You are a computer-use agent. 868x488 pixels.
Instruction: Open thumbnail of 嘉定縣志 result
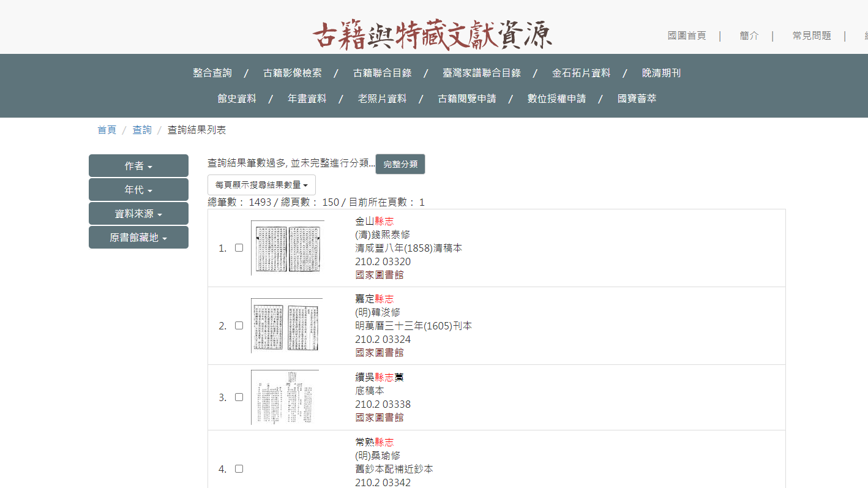coord(286,326)
